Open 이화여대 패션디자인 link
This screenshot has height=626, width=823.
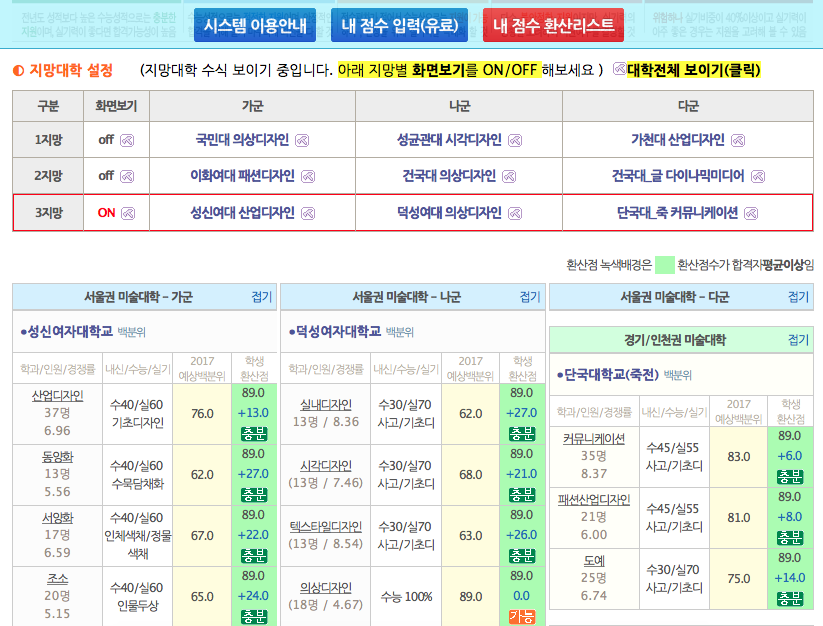pyautogui.click(x=242, y=176)
